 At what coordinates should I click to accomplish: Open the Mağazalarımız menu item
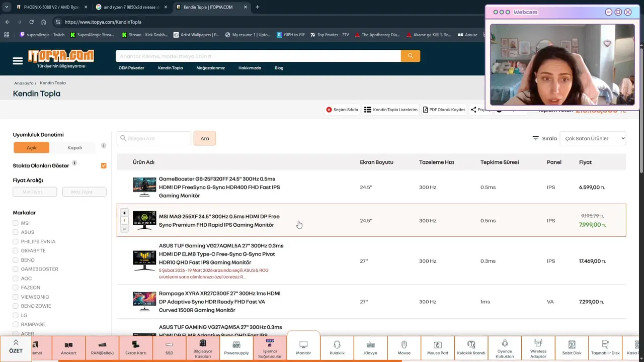tap(210, 68)
